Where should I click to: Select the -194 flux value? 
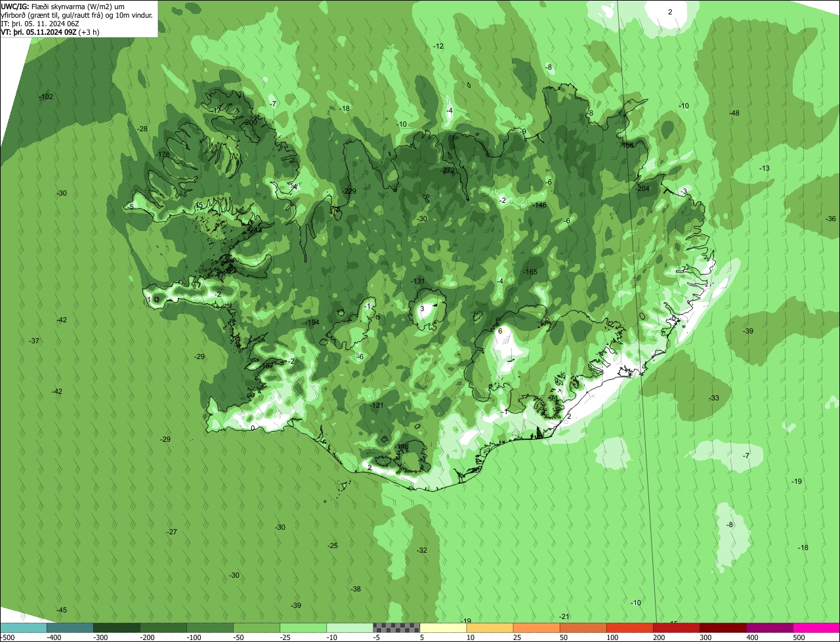[313, 323]
